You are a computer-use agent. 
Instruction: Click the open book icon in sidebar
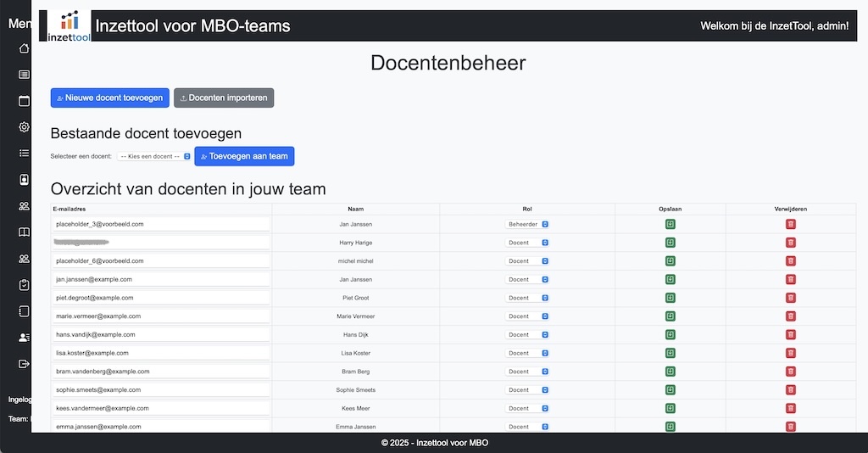pyautogui.click(x=24, y=232)
